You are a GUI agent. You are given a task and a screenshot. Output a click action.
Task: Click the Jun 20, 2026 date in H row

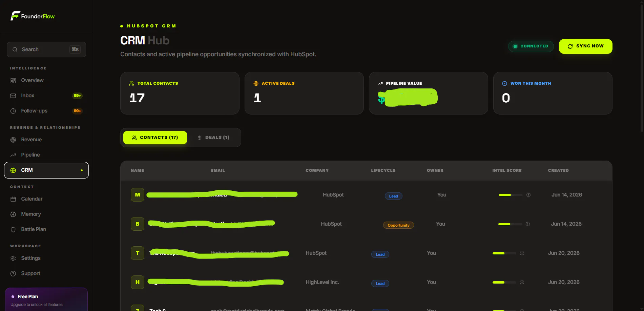[564, 282]
